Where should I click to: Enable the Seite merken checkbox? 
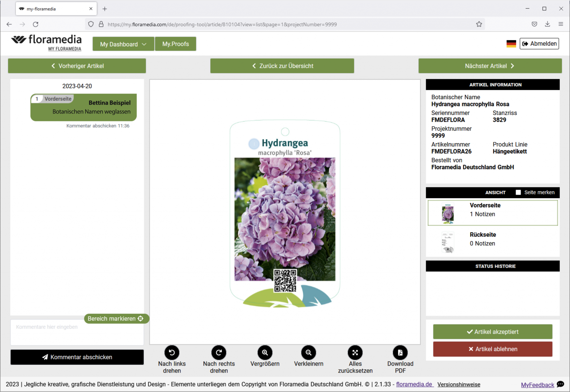pos(518,192)
